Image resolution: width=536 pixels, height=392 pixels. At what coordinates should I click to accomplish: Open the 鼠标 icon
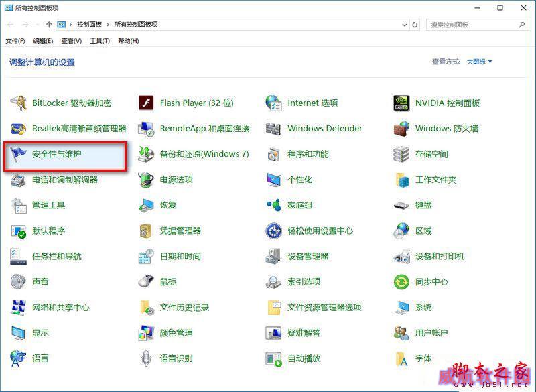click(x=146, y=282)
